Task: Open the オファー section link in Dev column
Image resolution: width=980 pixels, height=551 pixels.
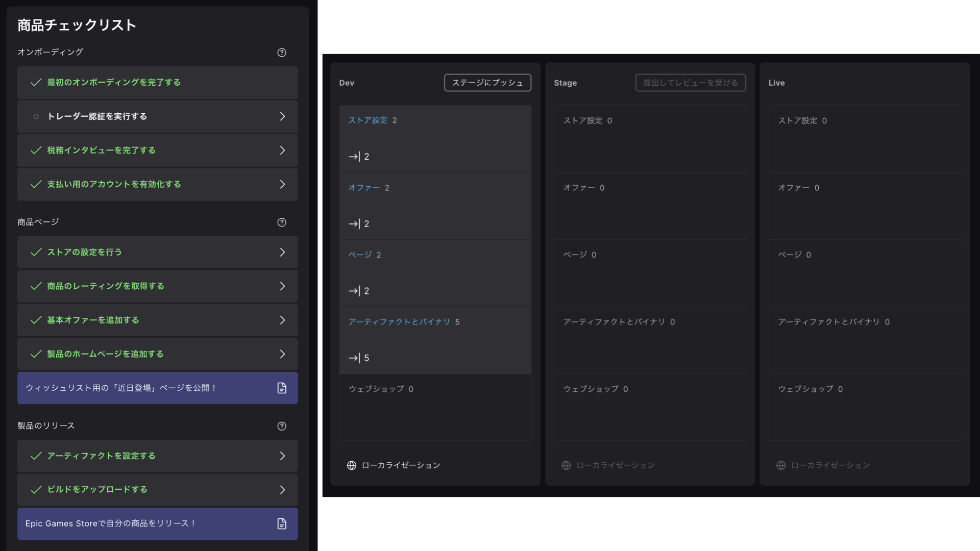Action: 364,188
